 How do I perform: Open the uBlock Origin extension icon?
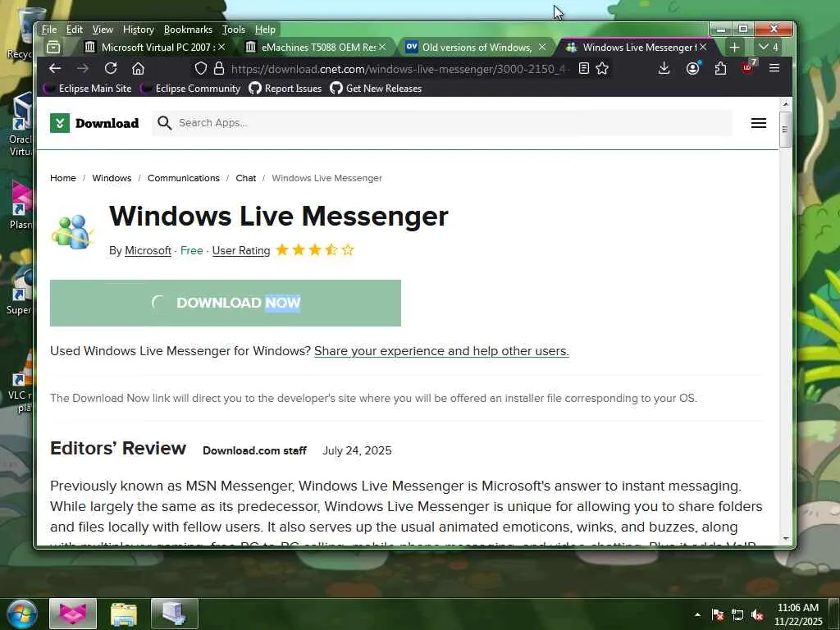tap(748, 67)
